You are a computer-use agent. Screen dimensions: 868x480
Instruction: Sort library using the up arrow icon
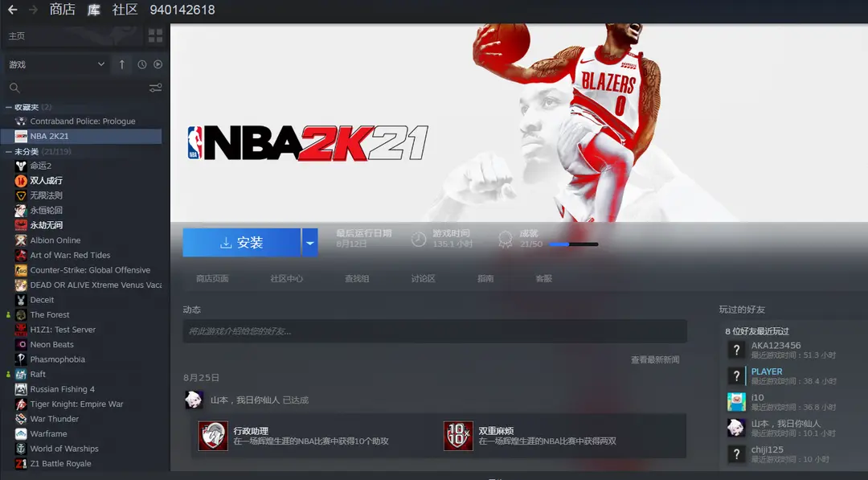point(122,65)
